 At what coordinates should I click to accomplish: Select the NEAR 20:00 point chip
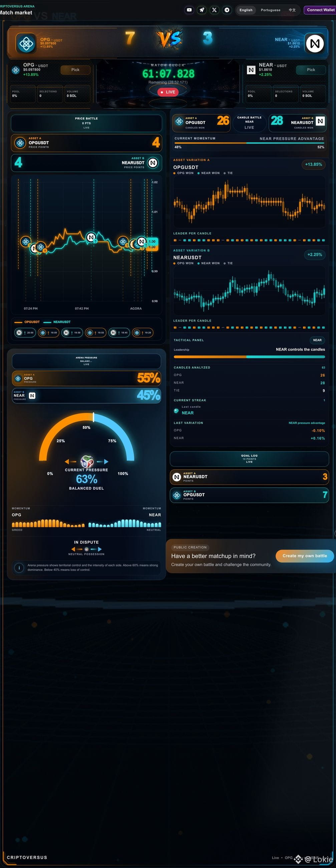(x=25, y=333)
